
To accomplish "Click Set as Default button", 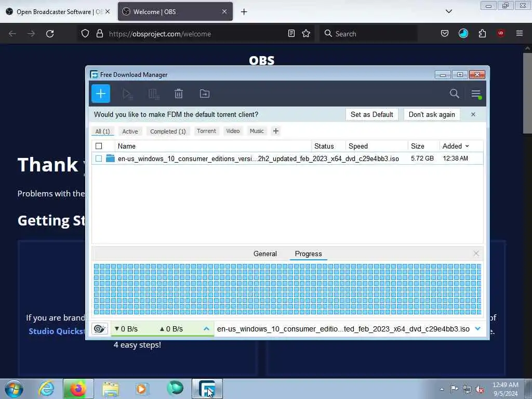I will tap(372, 115).
